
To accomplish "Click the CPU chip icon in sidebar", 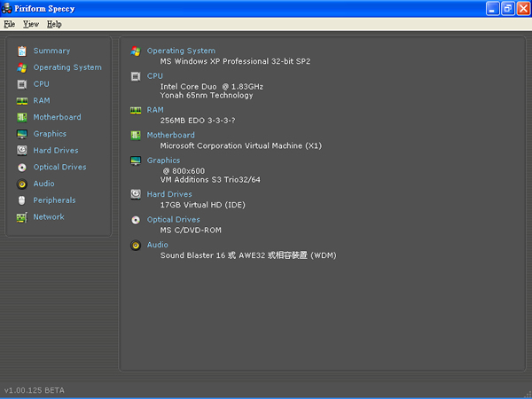I will coord(21,84).
